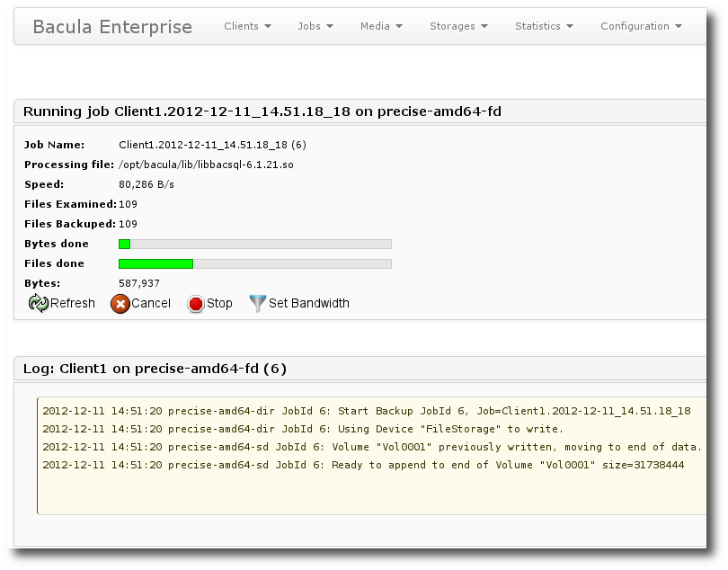Expand the Jobs dropdown arrow
The height and width of the screenshot is (570, 728).
click(x=330, y=26)
